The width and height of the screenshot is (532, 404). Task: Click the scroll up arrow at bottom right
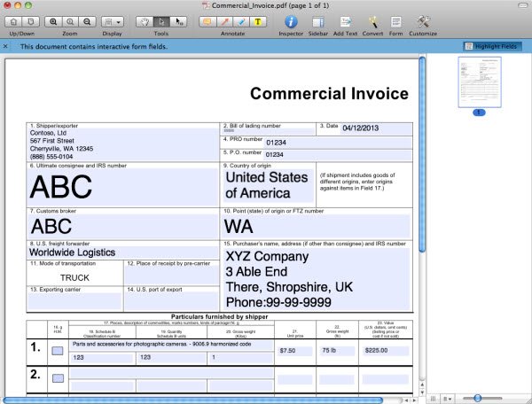(422, 385)
